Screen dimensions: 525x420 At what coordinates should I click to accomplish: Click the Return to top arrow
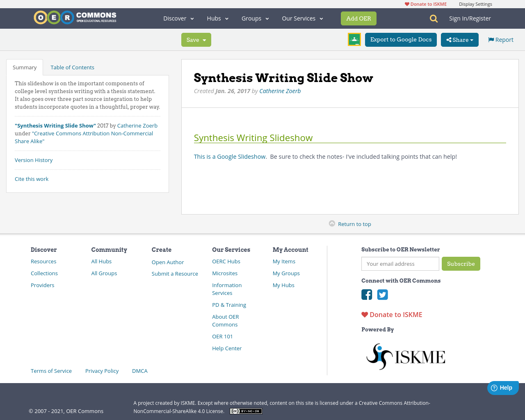coord(331,223)
